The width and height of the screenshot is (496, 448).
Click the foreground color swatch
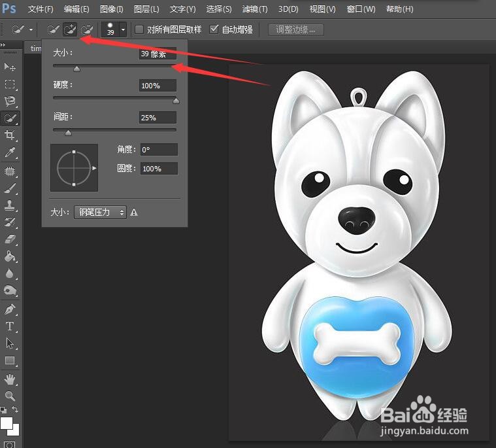[7, 423]
